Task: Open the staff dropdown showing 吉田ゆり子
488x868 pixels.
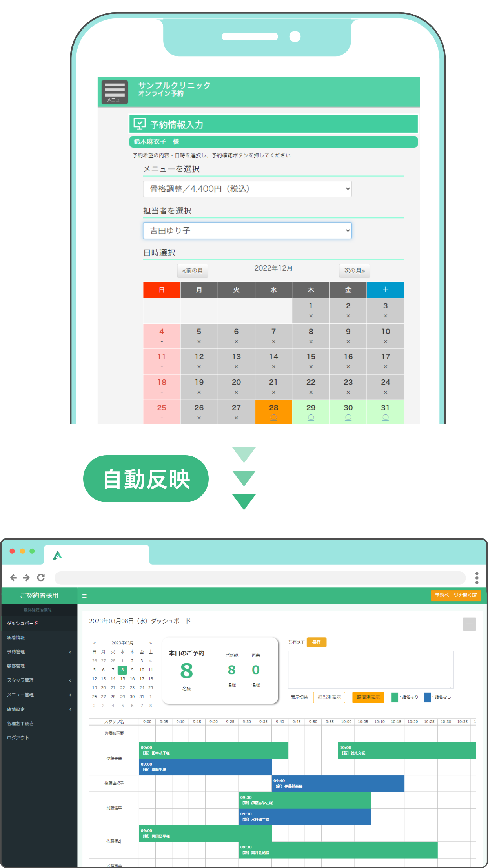Action: coord(247,231)
